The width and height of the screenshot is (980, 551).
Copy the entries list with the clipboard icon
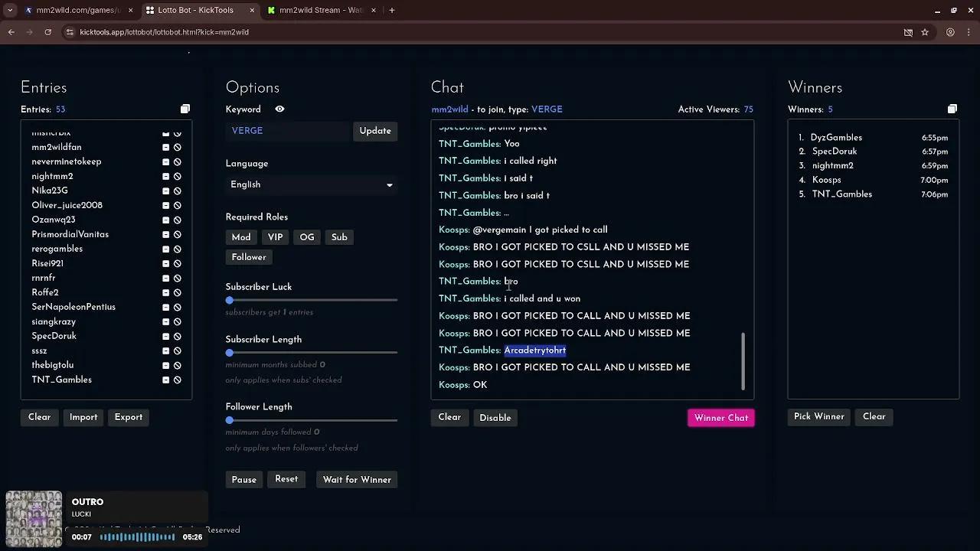pyautogui.click(x=185, y=109)
